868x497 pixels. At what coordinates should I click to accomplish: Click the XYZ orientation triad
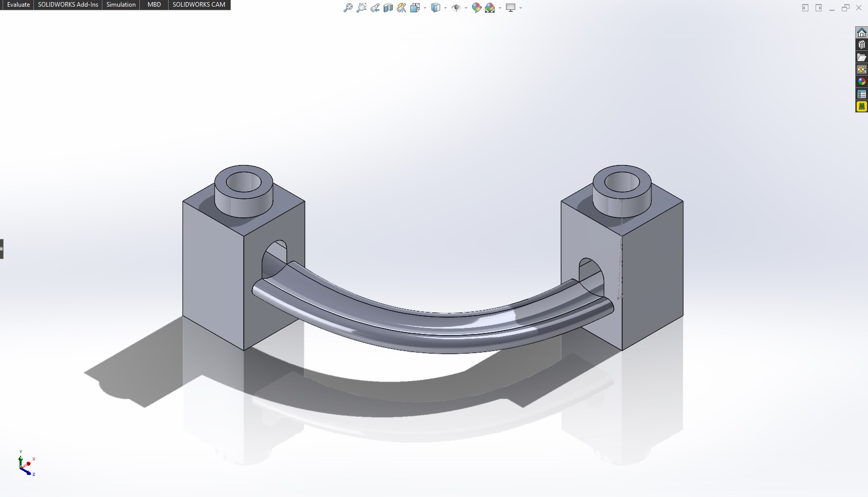click(26, 463)
